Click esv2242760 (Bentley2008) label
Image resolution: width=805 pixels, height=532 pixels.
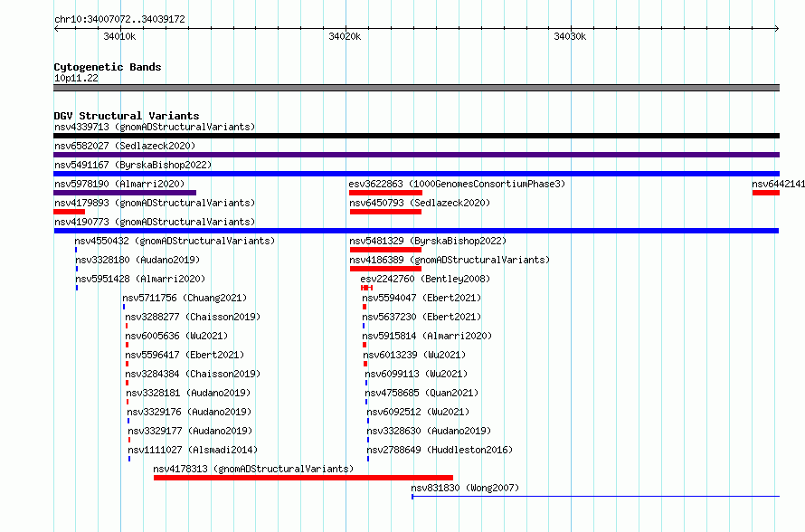pos(425,279)
